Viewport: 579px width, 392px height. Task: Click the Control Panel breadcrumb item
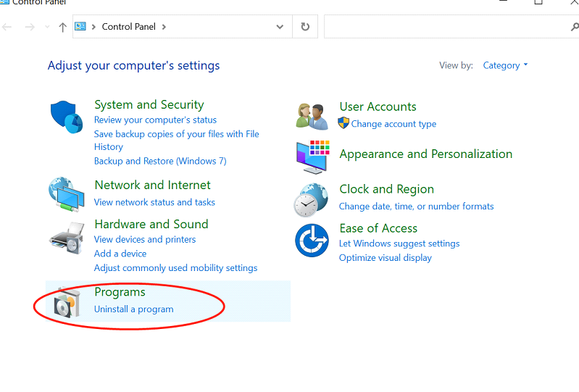click(128, 27)
